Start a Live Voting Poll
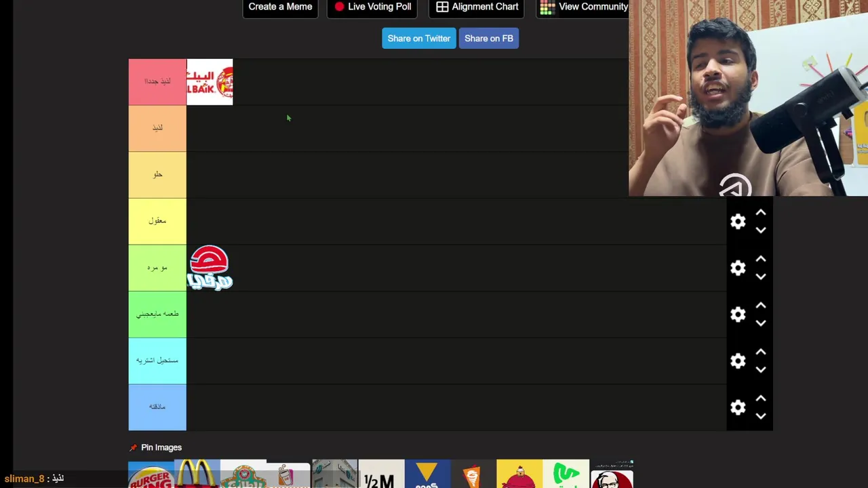Image resolution: width=868 pixels, height=488 pixels. (372, 7)
